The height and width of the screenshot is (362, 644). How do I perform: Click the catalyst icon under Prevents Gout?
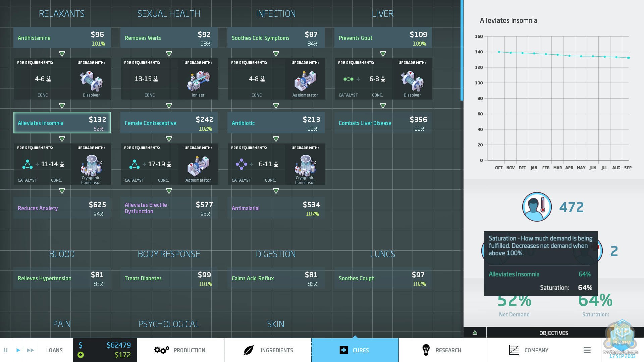tap(348, 79)
